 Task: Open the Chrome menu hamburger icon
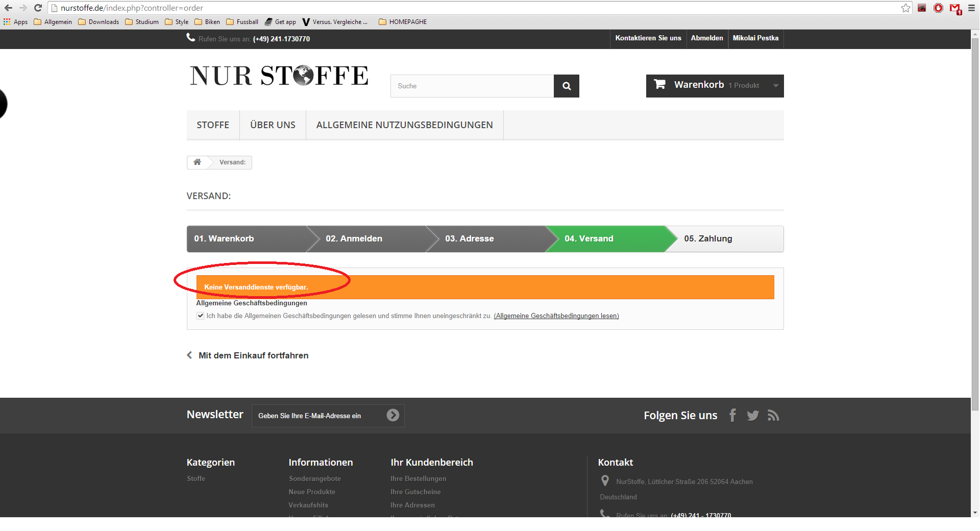(971, 8)
